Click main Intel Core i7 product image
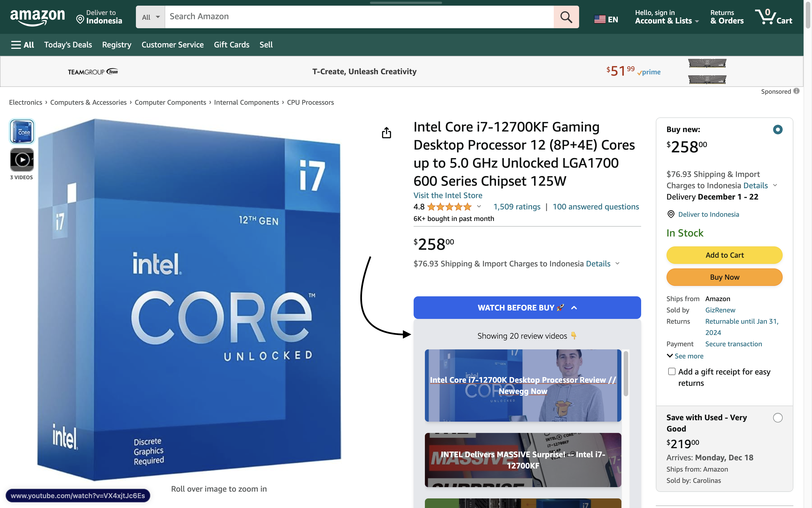Screen dimensions: 812x508 (x=189, y=299)
